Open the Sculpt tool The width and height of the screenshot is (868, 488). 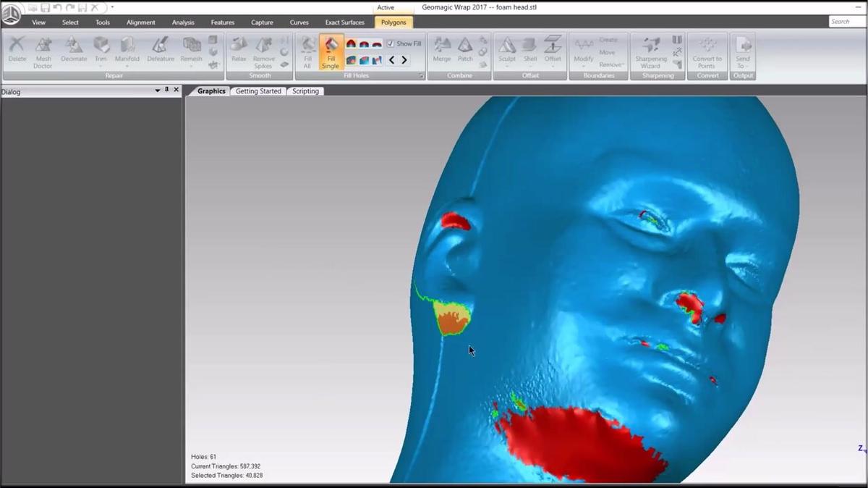pyautogui.click(x=507, y=51)
